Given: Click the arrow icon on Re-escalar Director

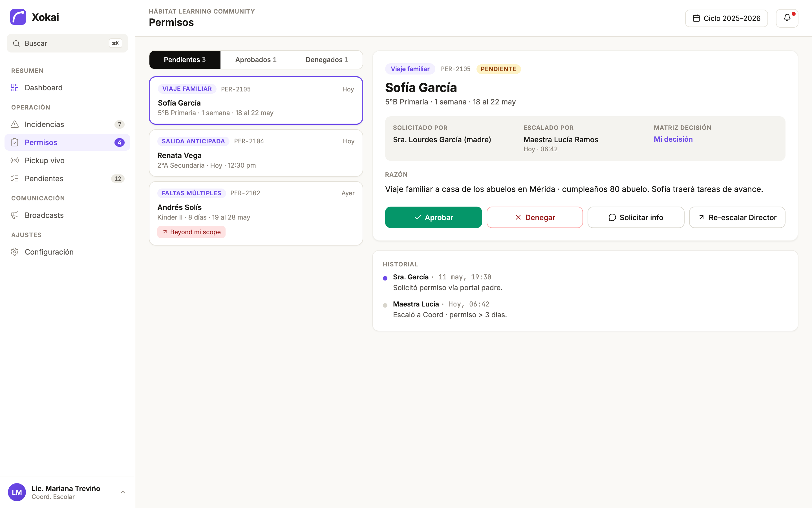Looking at the screenshot, I should tap(701, 217).
